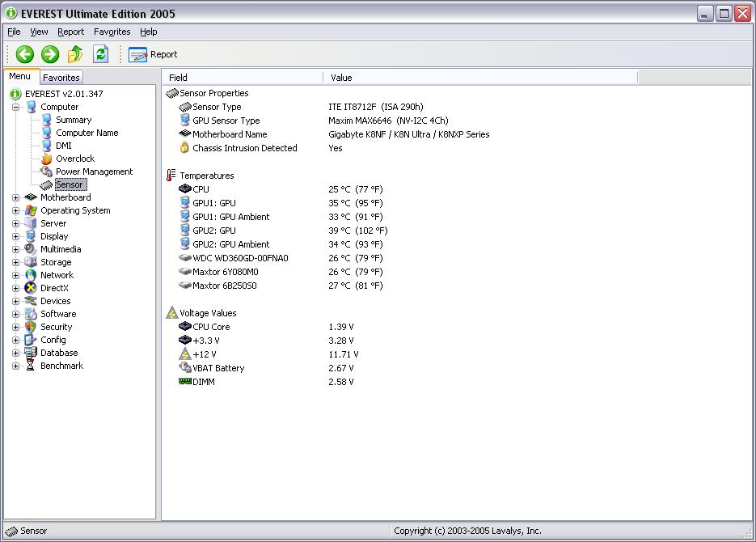The image size is (756, 542).
Task: Switch to the Favorites tab
Action: tap(61, 78)
